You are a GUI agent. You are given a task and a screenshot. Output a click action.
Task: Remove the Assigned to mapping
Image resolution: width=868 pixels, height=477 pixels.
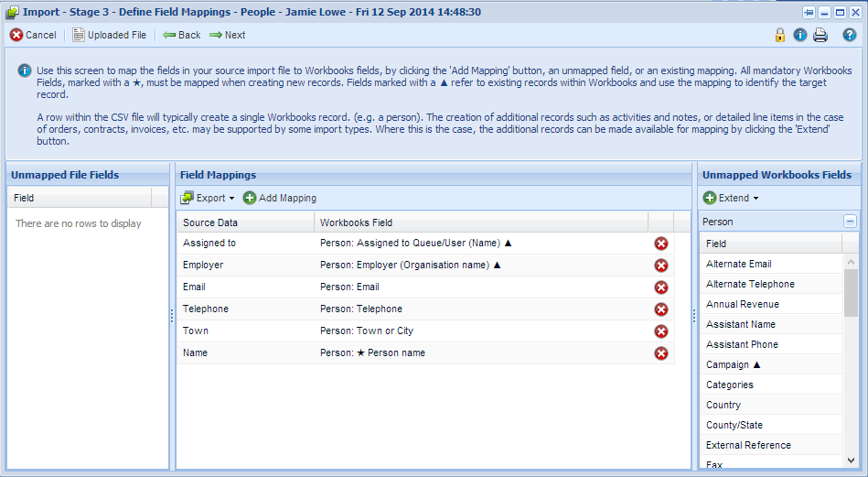tap(661, 244)
